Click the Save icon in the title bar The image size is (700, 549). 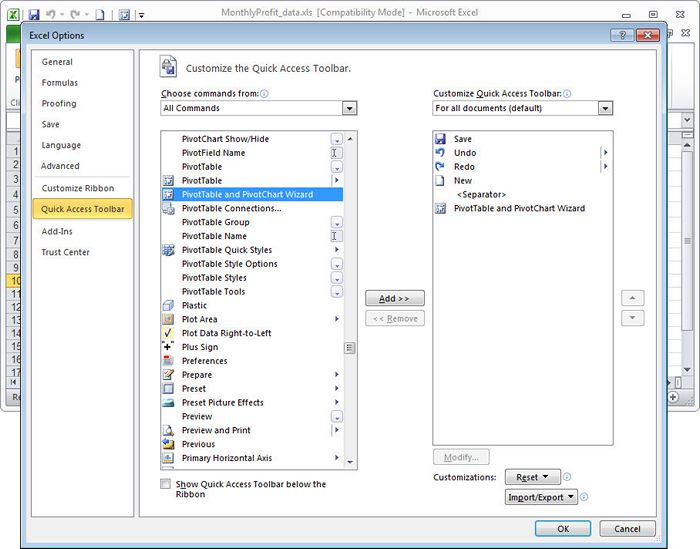pos(33,15)
